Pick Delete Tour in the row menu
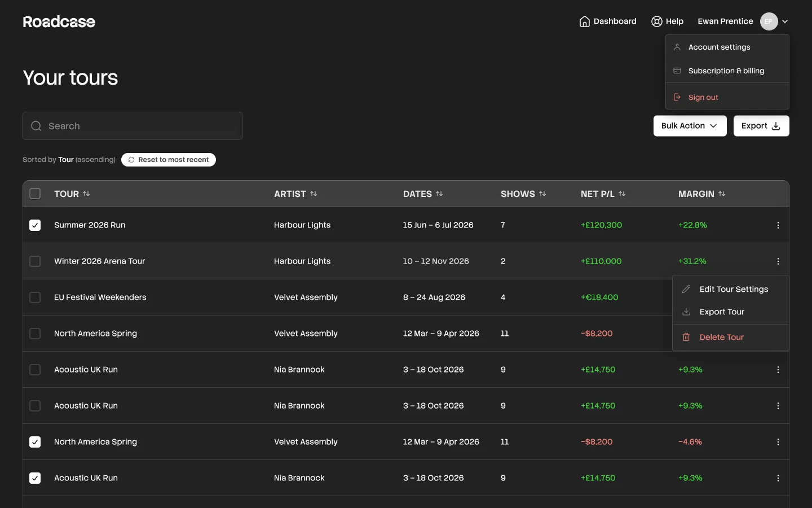Viewport: 812px width, 508px height. pyautogui.click(x=731, y=337)
